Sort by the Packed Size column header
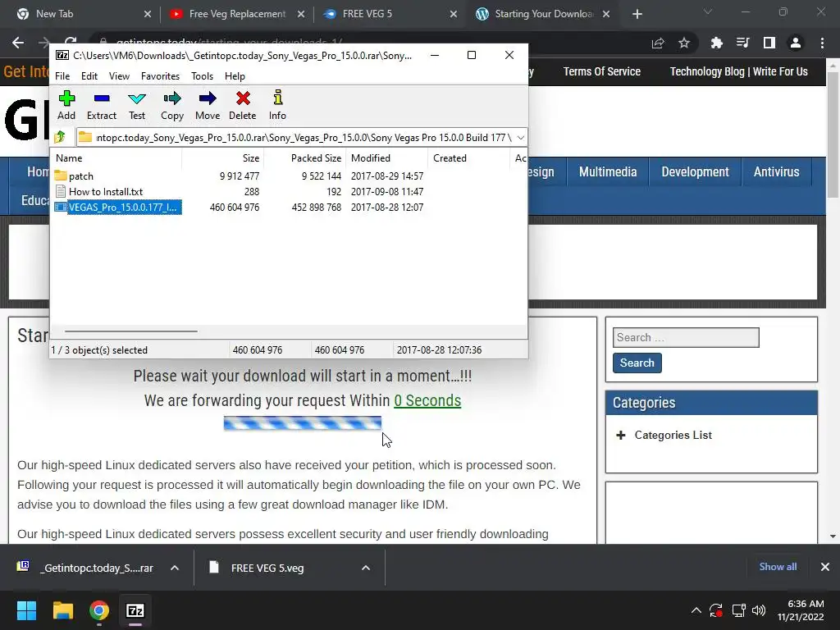 305,158
